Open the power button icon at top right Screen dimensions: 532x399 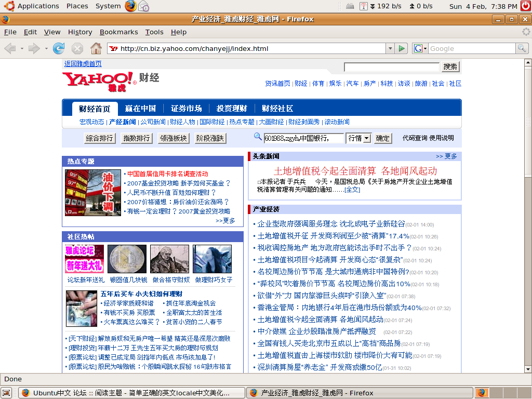tap(526, 6)
